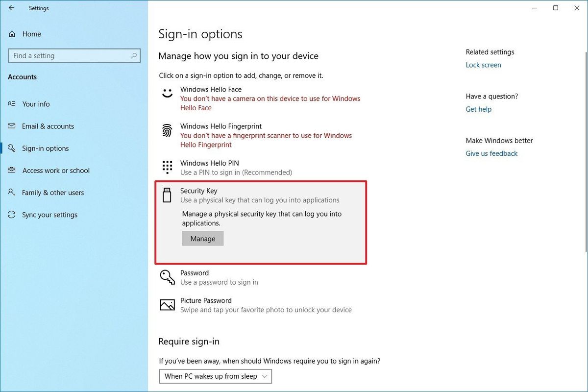
Task: Click the Your info sidebar icon
Action: coord(11,104)
